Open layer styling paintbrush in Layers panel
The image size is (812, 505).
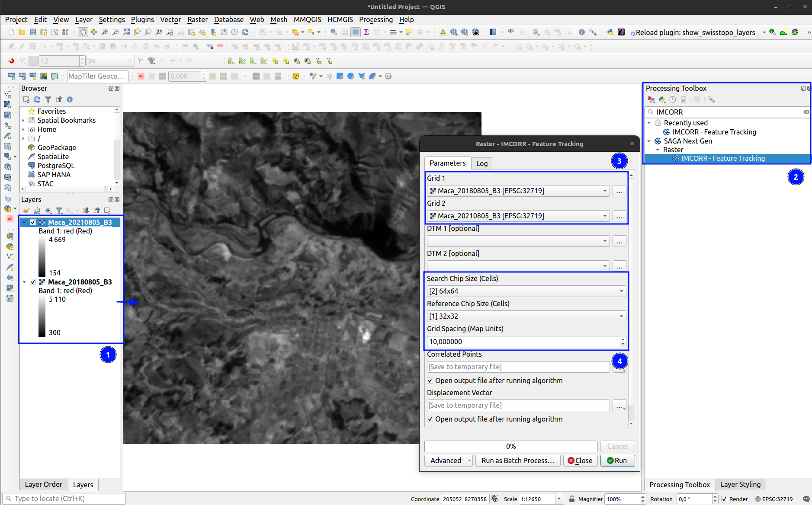point(26,211)
